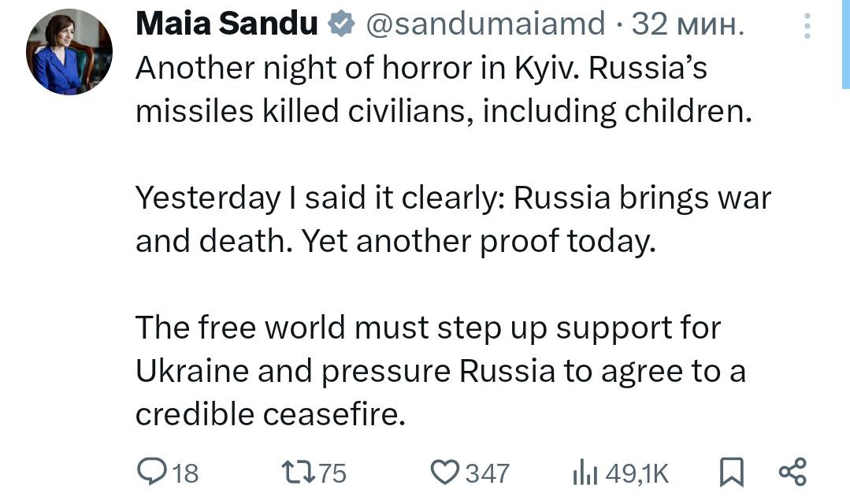Click the 49,1K views count
The height and width of the screenshot is (504, 850).
point(637,473)
